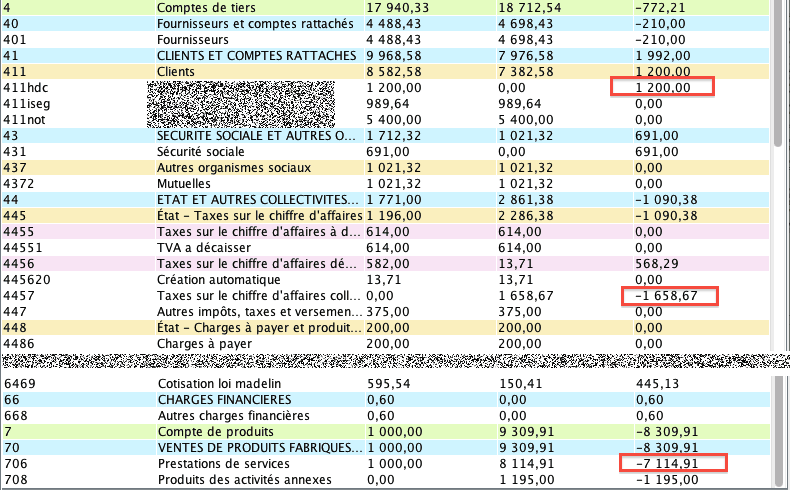
Task: Select "VENTES DE PRODUITS FABRIQUES..." label
Action: click(x=260, y=448)
